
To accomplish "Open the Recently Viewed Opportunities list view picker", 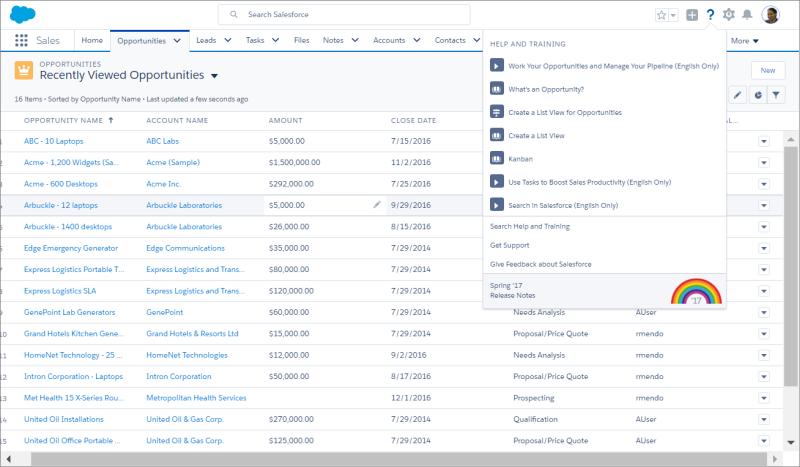I will coord(214,76).
